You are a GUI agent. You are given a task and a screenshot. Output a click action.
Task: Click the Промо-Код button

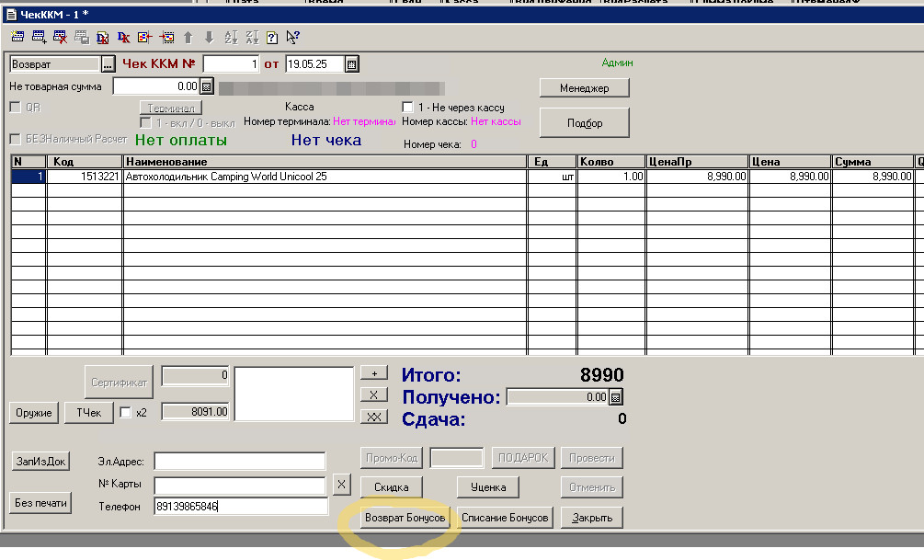point(392,458)
